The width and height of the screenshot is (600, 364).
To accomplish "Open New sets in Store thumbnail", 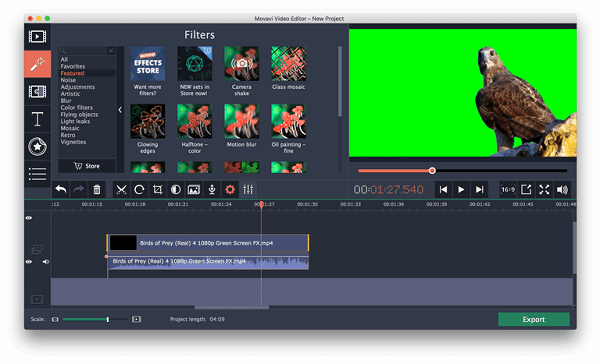I will 194,64.
